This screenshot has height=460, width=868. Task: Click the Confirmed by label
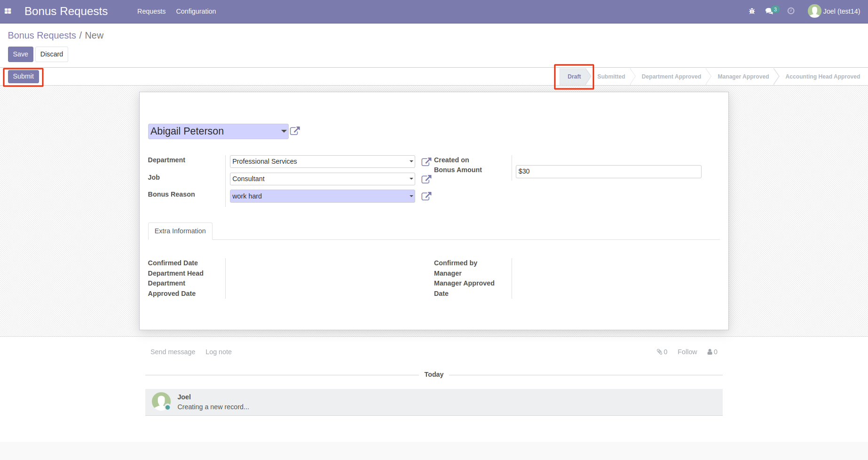click(455, 263)
